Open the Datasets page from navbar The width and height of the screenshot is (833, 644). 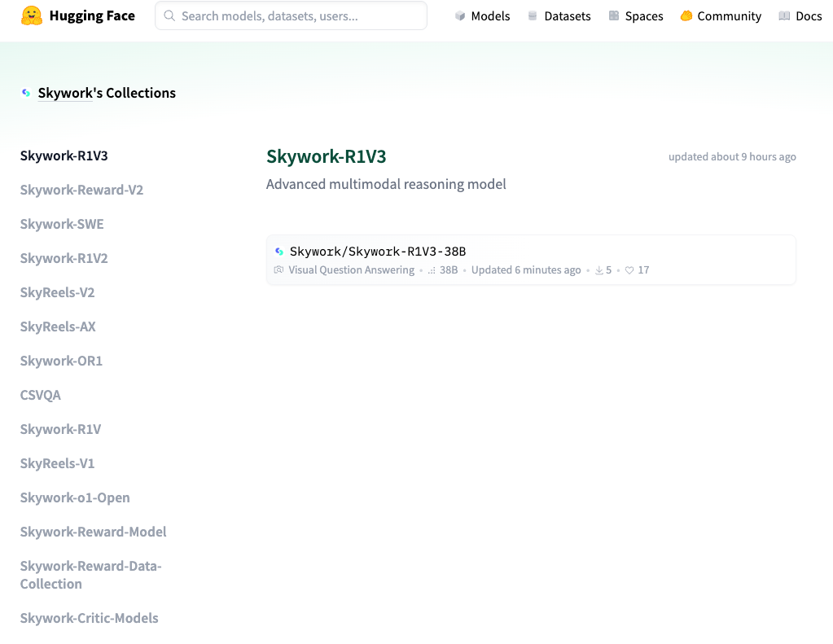click(x=559, y=16)
